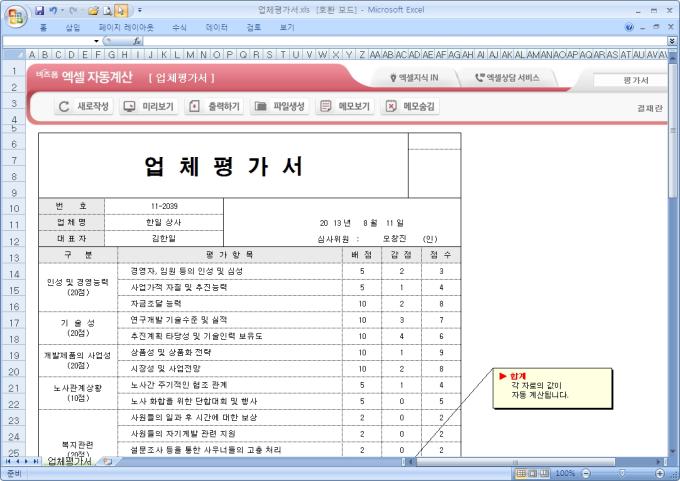
Task: Click inside the formula bar
Action: (x=405, y=41)
